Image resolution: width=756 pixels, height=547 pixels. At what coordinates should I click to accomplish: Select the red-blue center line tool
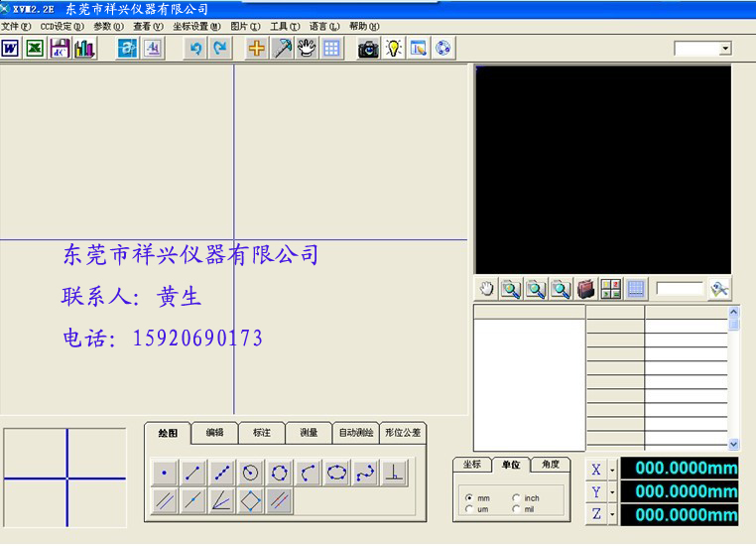[x=279, y=500]
